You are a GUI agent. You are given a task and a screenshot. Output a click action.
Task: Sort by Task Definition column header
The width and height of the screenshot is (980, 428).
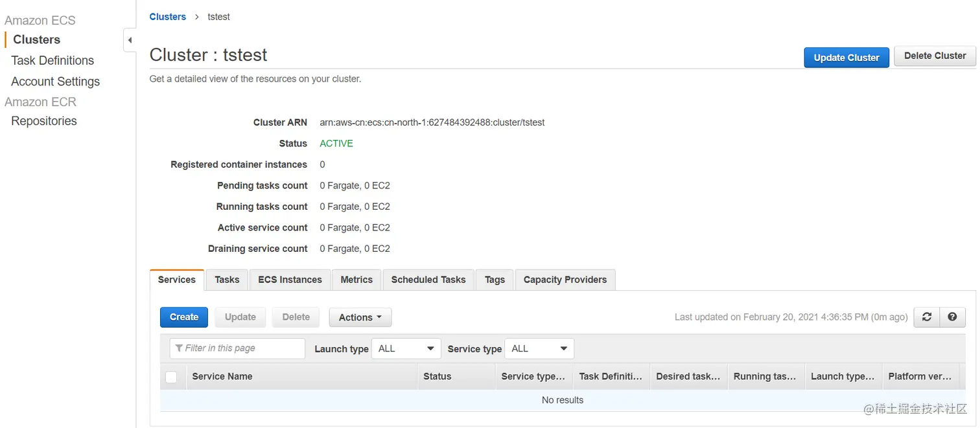click(611, 376)
